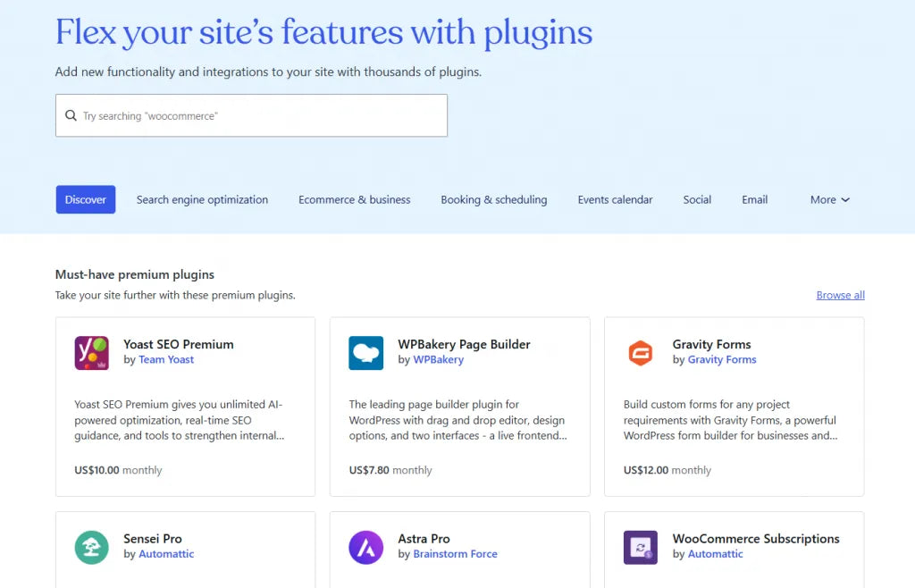The height and width of the screenshot is (588, 915).
Task: Click the Team Yoast publisher link
Action: coord(166,359)
